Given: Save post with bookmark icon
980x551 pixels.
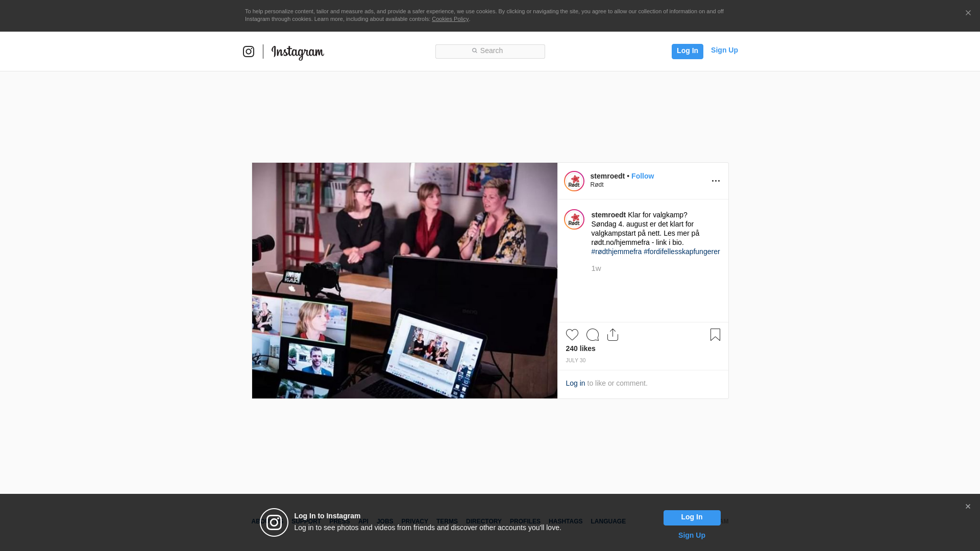Looking at the screenshot, I should tap(715, 335).
